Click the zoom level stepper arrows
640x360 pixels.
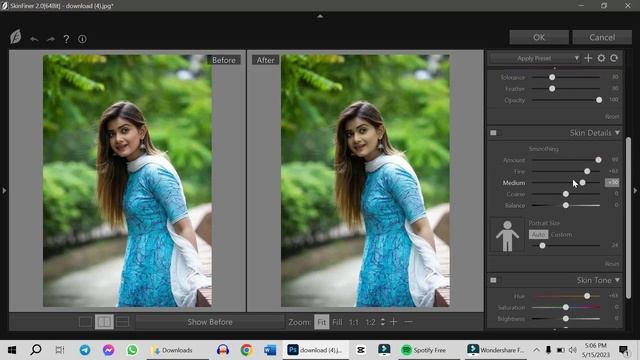coord(382,322)
